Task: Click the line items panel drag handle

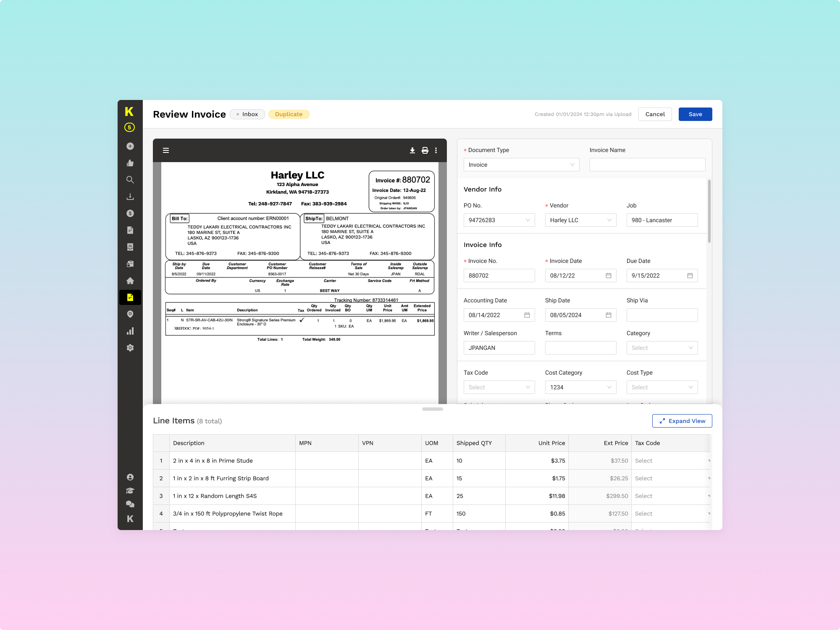Action: pyautogui.click(x=432, y=409)
